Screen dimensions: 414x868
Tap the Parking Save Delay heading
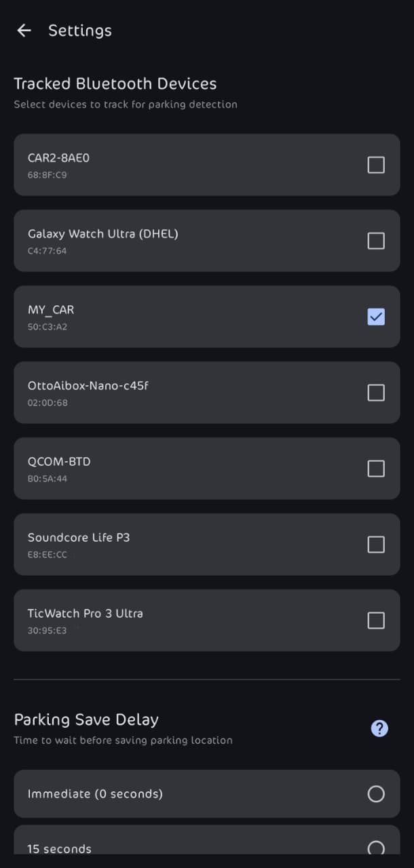86,719
